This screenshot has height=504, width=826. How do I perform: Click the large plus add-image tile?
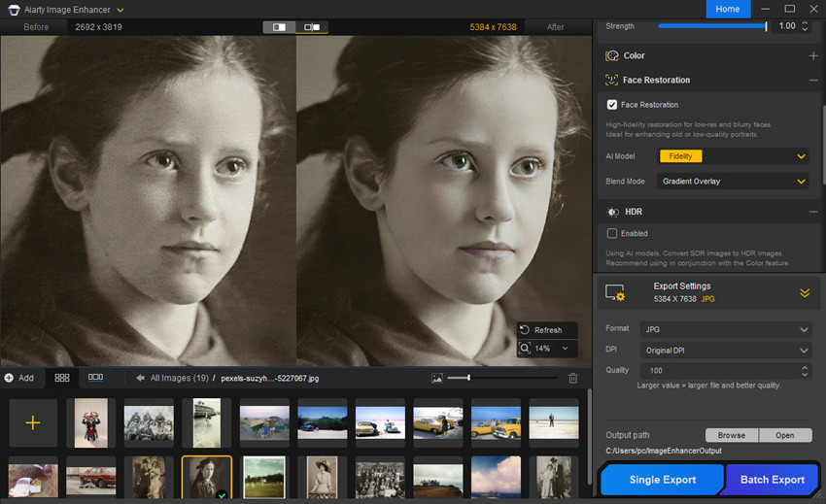click(x=33, y=422)
